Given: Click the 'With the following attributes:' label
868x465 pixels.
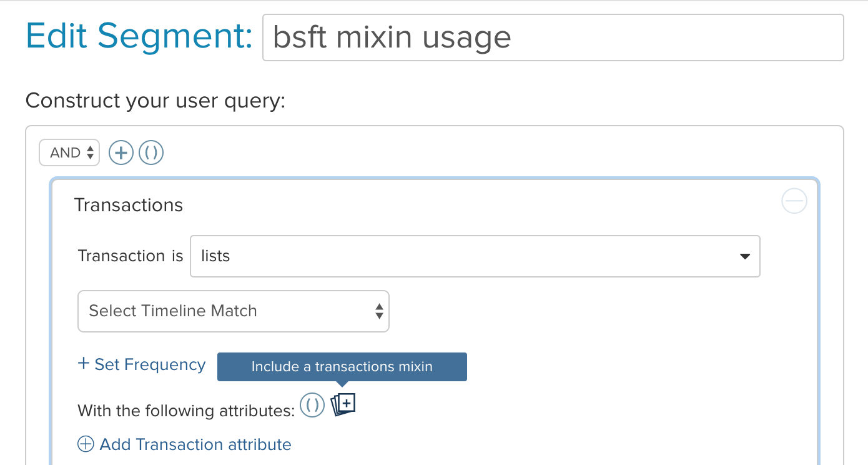Looking at the screenshot, I should point(186,411).
